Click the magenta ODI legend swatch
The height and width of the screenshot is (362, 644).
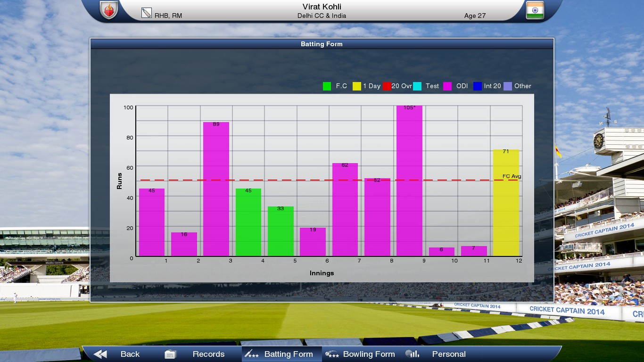447,86
